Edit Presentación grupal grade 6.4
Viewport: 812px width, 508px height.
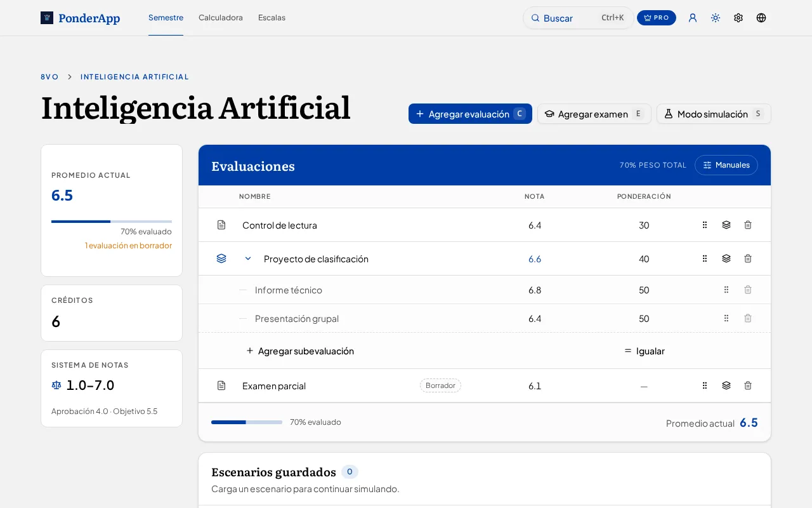(x=535, y=318)
